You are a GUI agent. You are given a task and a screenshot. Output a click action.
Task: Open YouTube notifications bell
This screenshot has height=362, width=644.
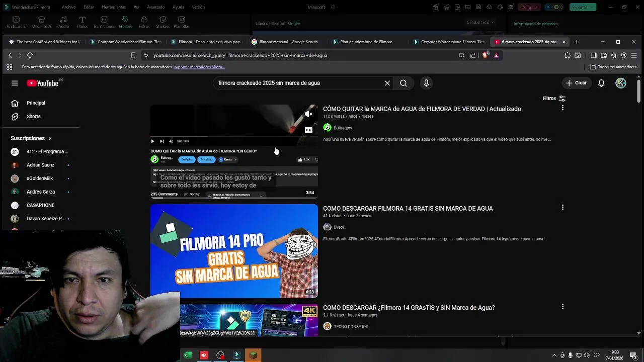click(601, 83)
